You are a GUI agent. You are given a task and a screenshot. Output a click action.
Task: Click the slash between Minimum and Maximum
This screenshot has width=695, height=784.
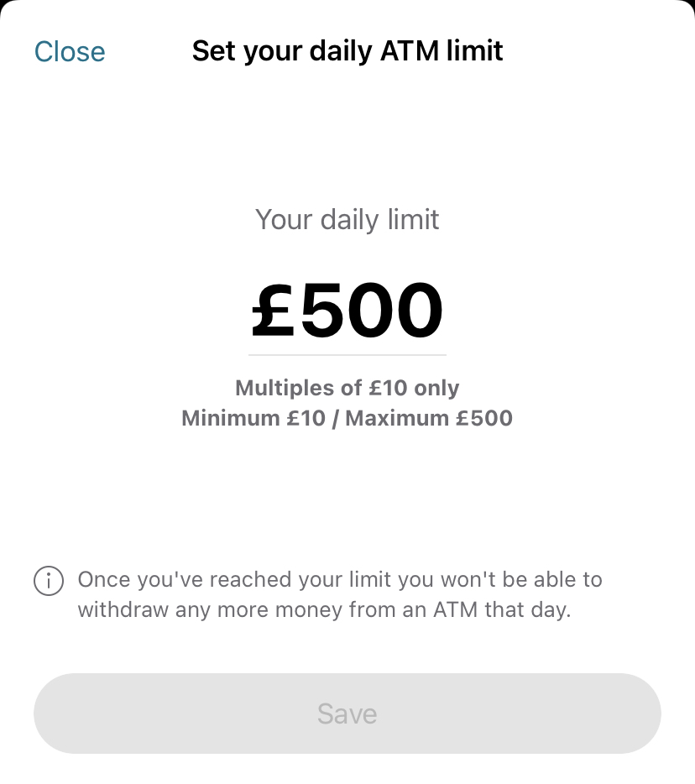pos(336,419)
